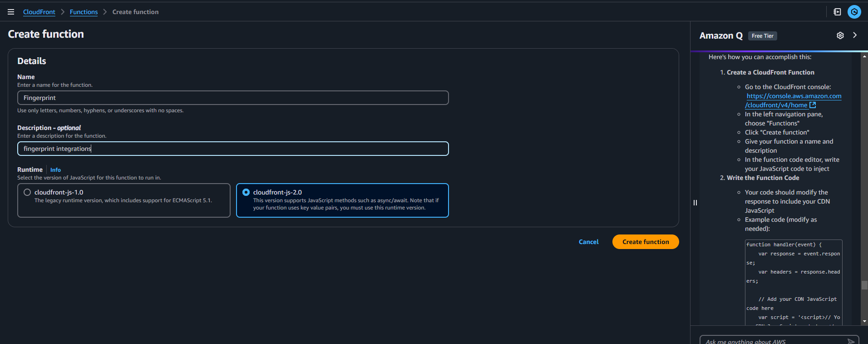This screenshot has width=868, height=344.
Task: Click the Amazon Q scrollbar down arrow
Action: [x=864, y=321]
